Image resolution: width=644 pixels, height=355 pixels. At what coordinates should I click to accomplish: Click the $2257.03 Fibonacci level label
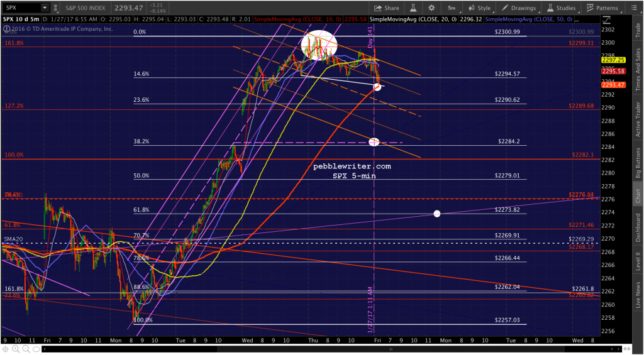(x=508, y=320)
